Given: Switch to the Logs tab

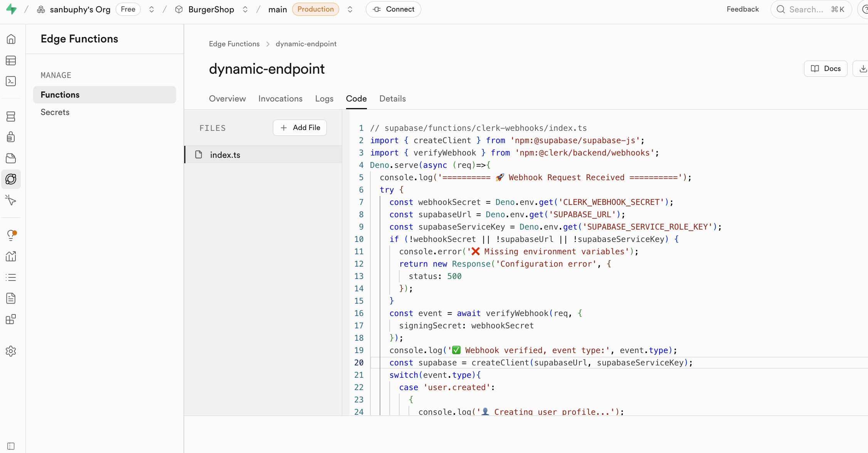Looking at the screenshot, I should point(324,99).
